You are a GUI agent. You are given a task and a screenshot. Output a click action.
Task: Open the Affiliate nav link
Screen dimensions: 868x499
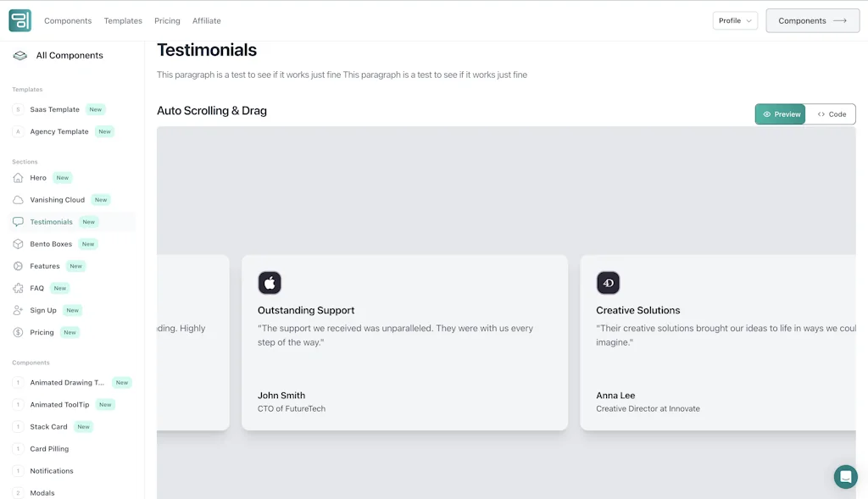pyautogui.click(x=206, y=20)
